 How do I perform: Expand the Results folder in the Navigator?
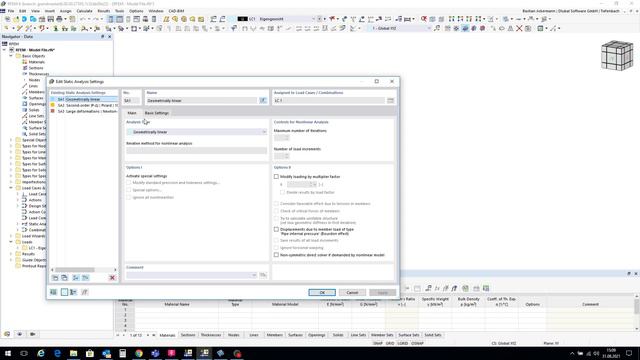coord(11,254)
